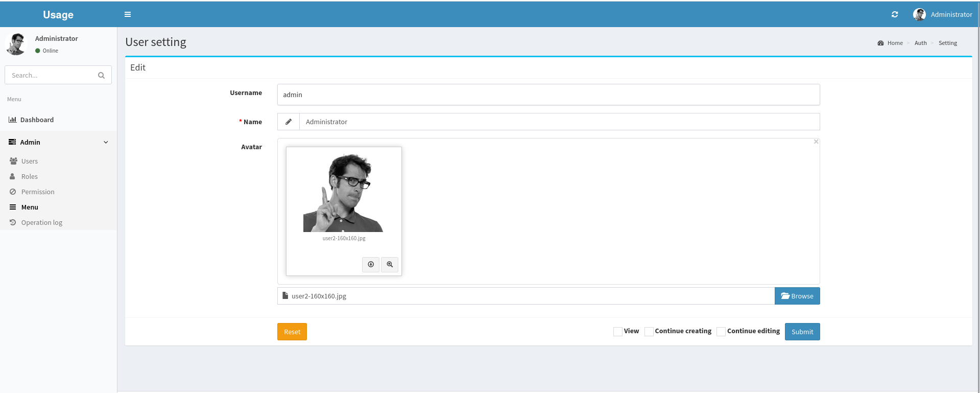Click the Browse button for avatar file
This screenshot has width=980, height=393.
[797, 296]
